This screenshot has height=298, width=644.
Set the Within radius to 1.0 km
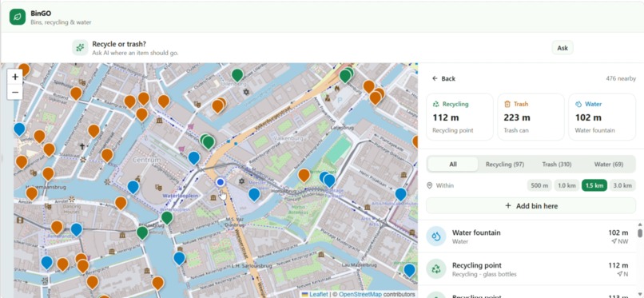pos(566,185)
